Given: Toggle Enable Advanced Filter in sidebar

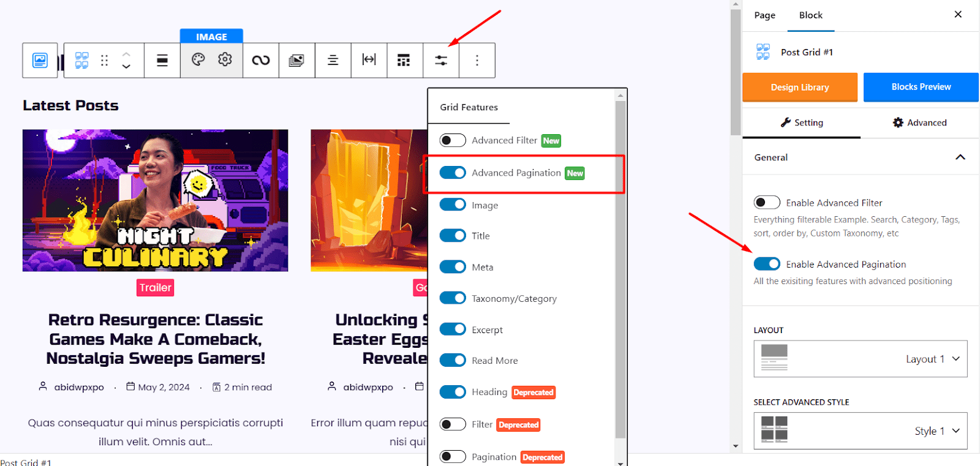Looking at the screenshot, I should click(x=767, y=202).
